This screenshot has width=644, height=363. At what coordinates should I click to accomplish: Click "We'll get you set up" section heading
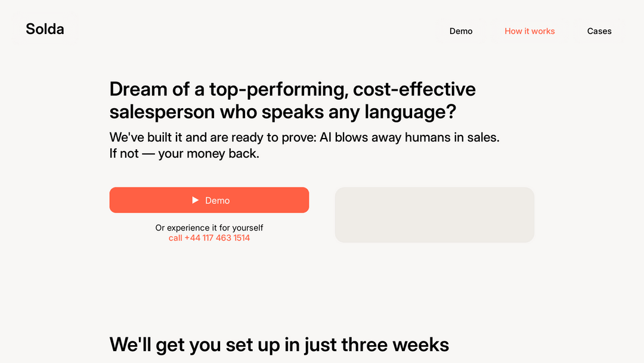279,344
